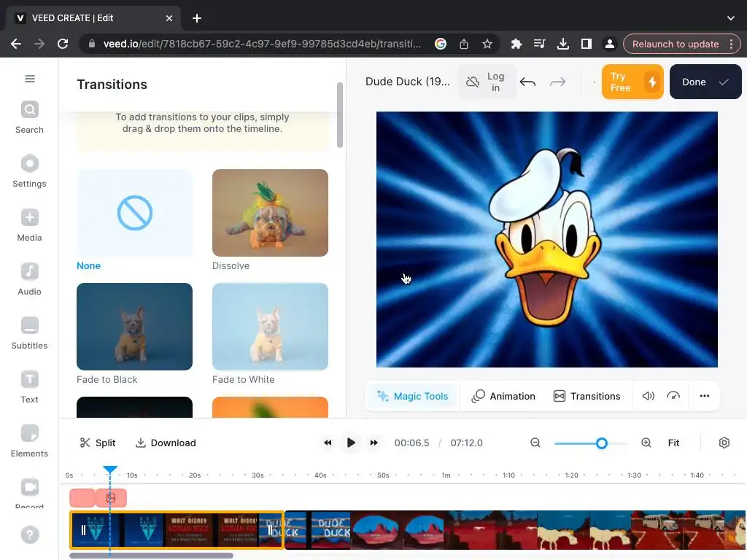747x560 pixels.
Task: Open the Transitions tab below preview
Action: pyautogui.click(x=587, y=396)
